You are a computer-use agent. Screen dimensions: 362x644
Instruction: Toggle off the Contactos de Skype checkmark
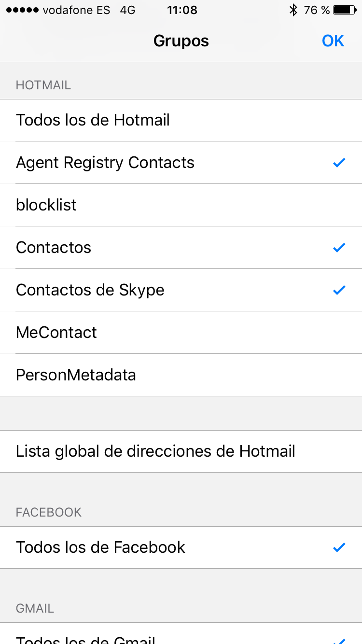coord(339,290)
